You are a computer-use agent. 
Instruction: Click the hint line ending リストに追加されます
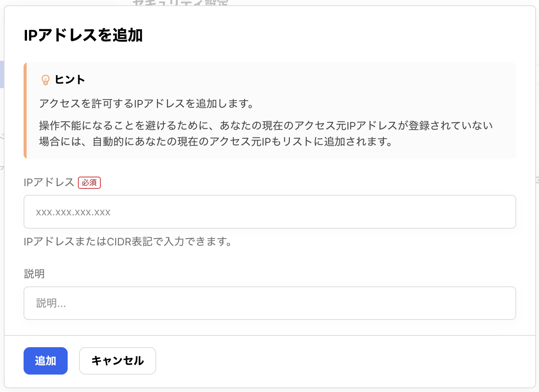216,142
